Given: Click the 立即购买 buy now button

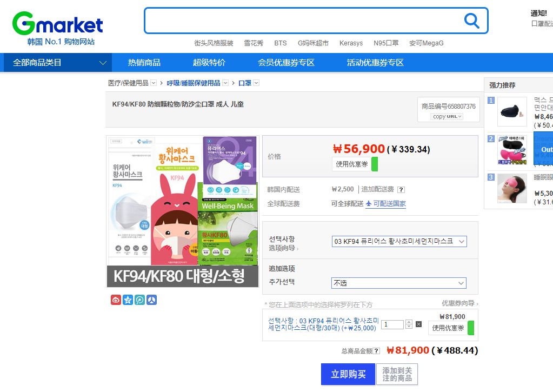Looking at the screenshot, I should 348,374.
